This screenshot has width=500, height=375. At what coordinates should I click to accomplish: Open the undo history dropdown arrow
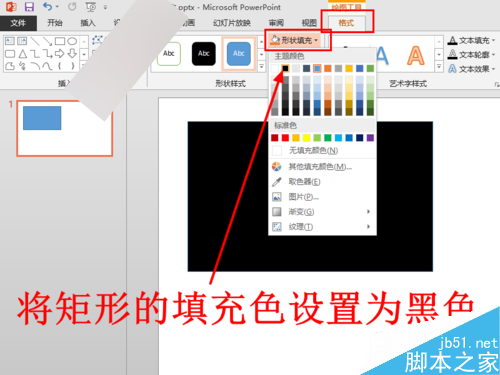point(57,7)
